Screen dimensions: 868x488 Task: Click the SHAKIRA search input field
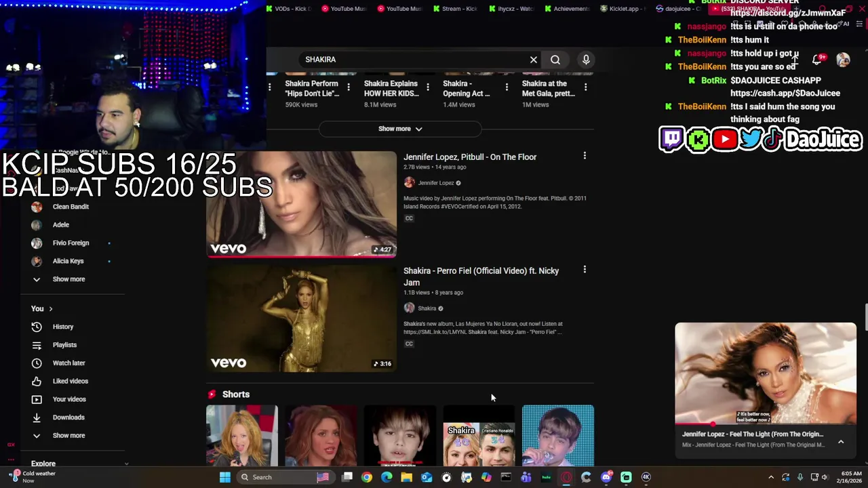pyautogui.click(x=414, y=60)
